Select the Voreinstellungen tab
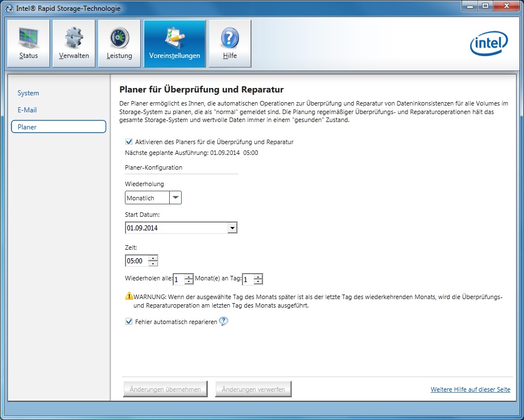 [x=174, y=44]
